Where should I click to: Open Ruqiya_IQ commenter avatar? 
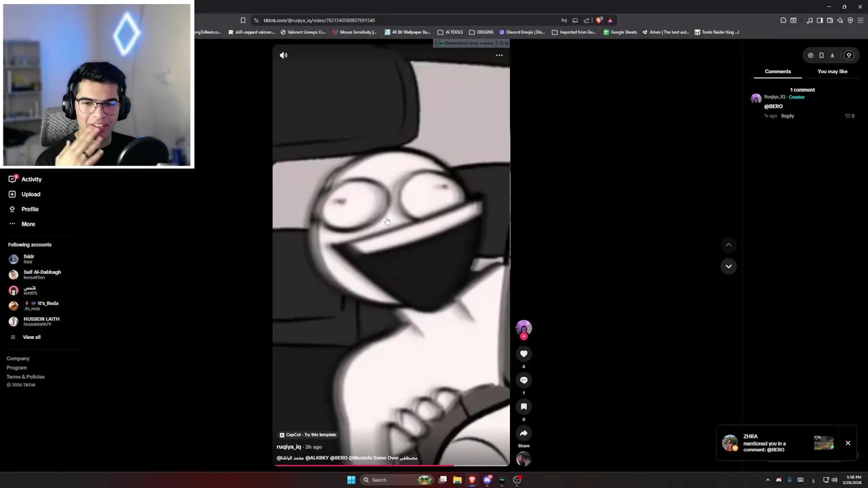[756, 99]
